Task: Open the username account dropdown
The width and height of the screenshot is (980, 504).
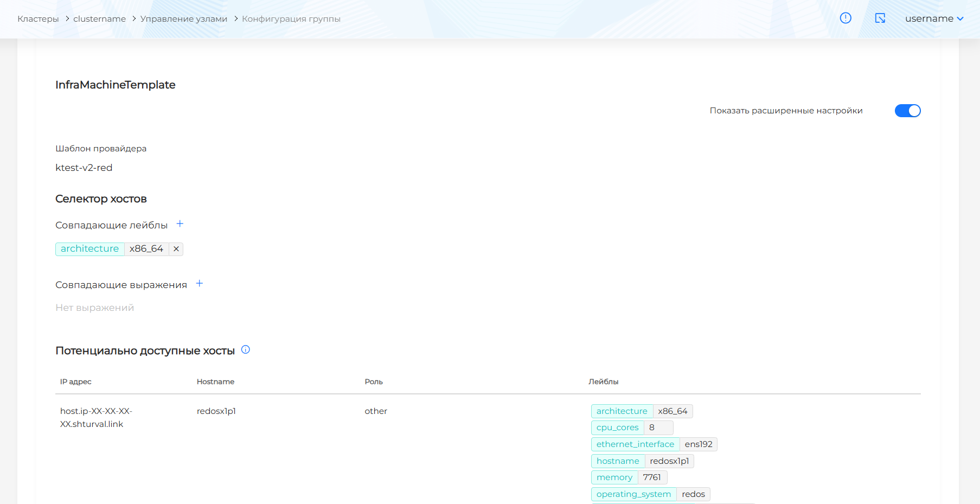Action: click(934, 18)
